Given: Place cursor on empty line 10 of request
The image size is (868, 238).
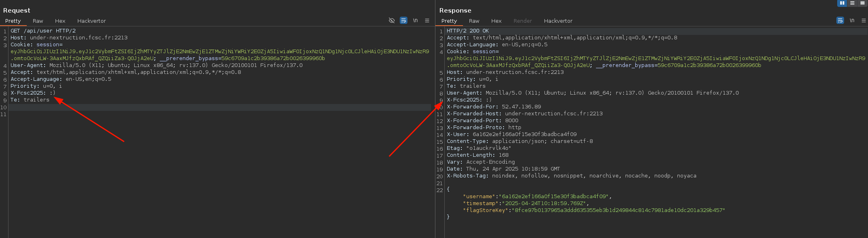Looking at the screenshot, I should pyautogui.click(x=219, y=107).
